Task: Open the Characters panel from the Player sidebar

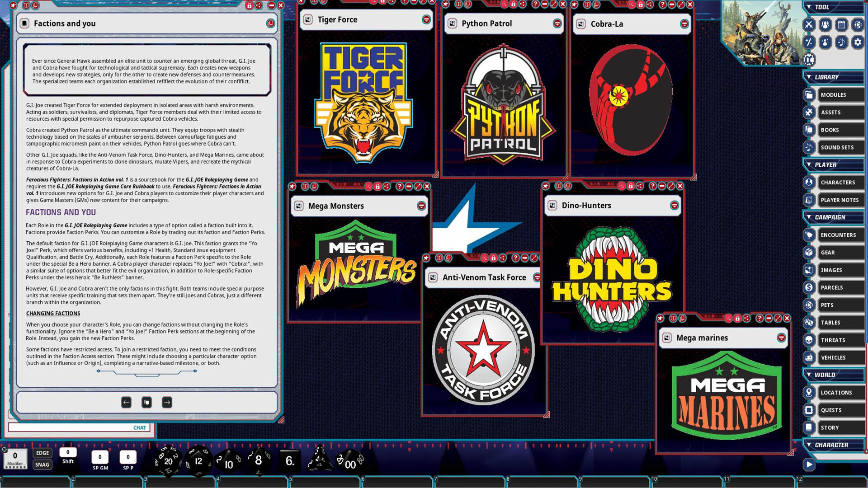Action: [839, 182]
